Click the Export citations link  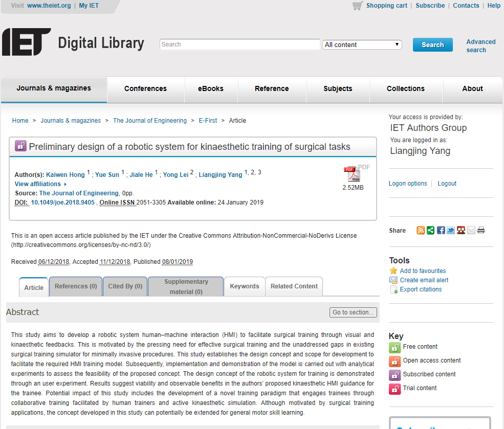point(421,289)
